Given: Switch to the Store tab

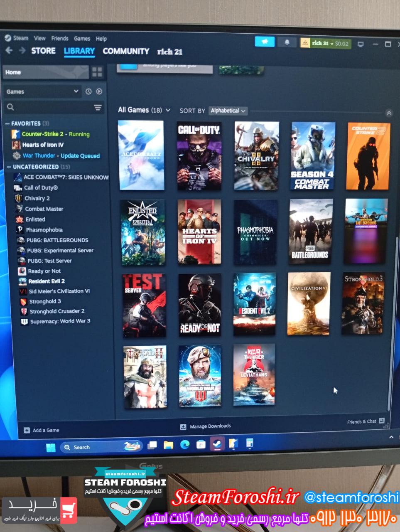Looking at the screenshot, I should [43, 51].
